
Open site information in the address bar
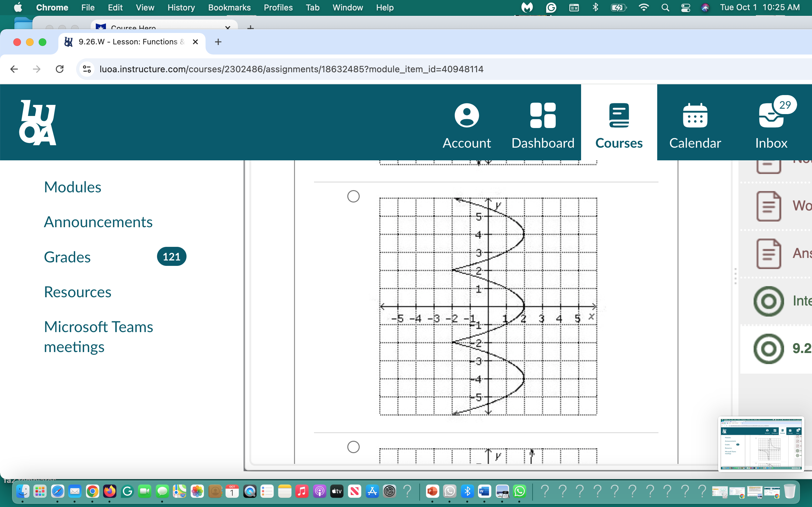tap(87, 69)
